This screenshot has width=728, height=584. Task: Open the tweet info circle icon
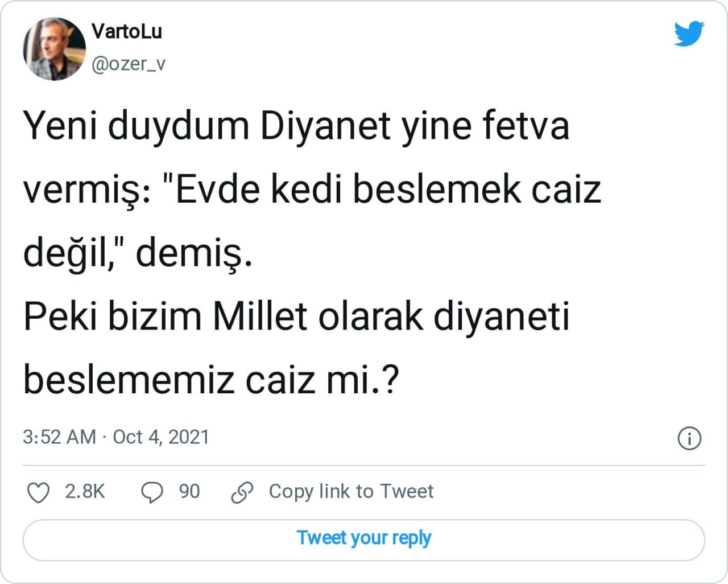pos(689,438)
